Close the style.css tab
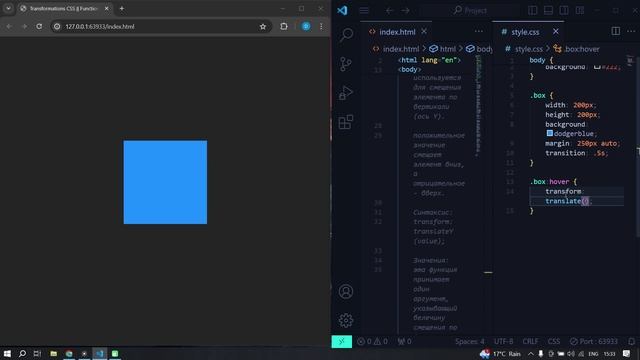640x360 pixels. pyautogui.click(x=556, y=31)
